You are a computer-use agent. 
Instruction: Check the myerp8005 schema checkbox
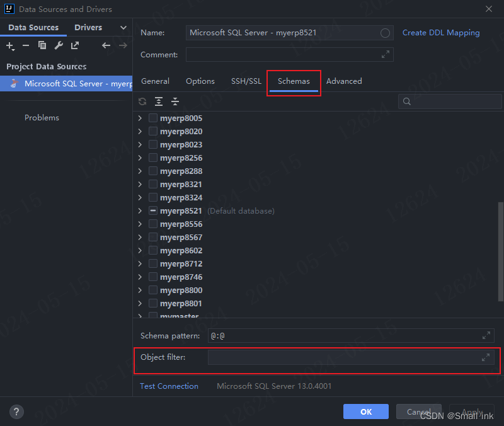point(153,118)
